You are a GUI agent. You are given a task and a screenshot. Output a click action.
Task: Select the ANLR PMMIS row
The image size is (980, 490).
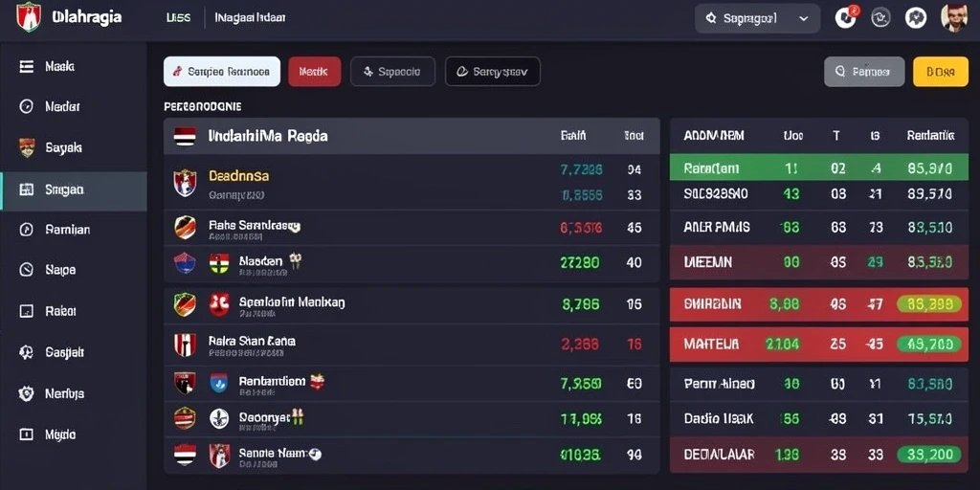pos(819,228)
